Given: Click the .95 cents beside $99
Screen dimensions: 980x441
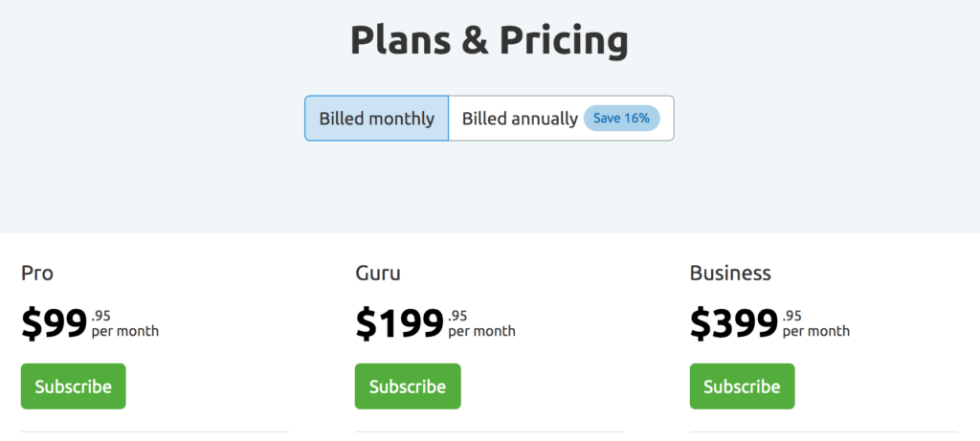Looking at the screenshot, I should point(101,316).
